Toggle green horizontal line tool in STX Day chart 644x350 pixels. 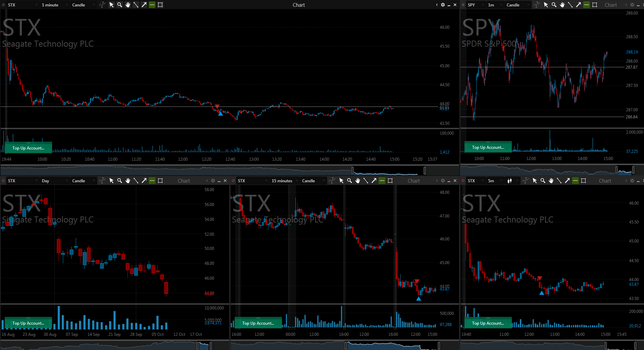point(152,181)
